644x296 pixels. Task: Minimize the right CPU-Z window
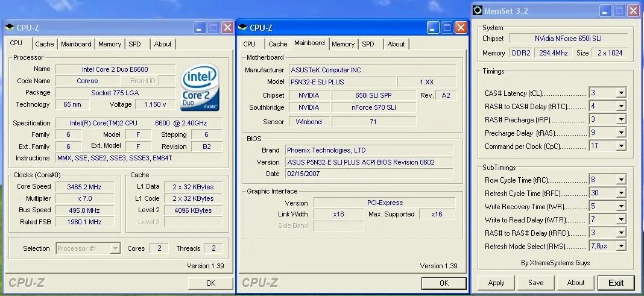tap(434, 28)
